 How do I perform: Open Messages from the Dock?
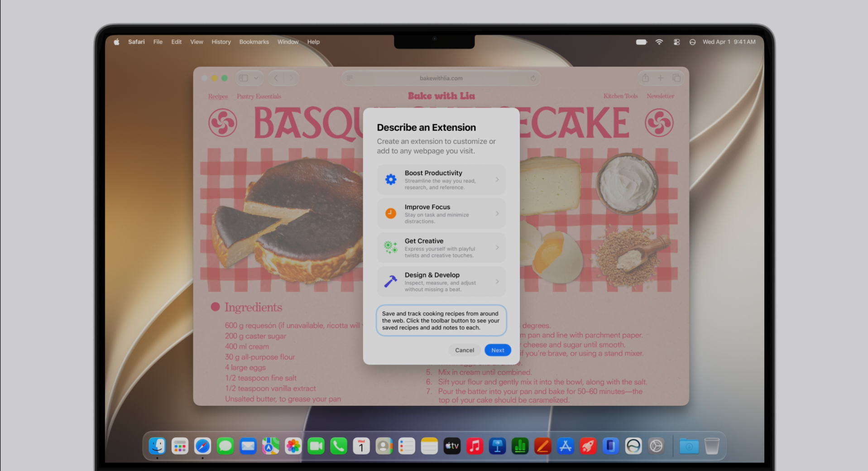pyautogui.click(x=225, y=447)
